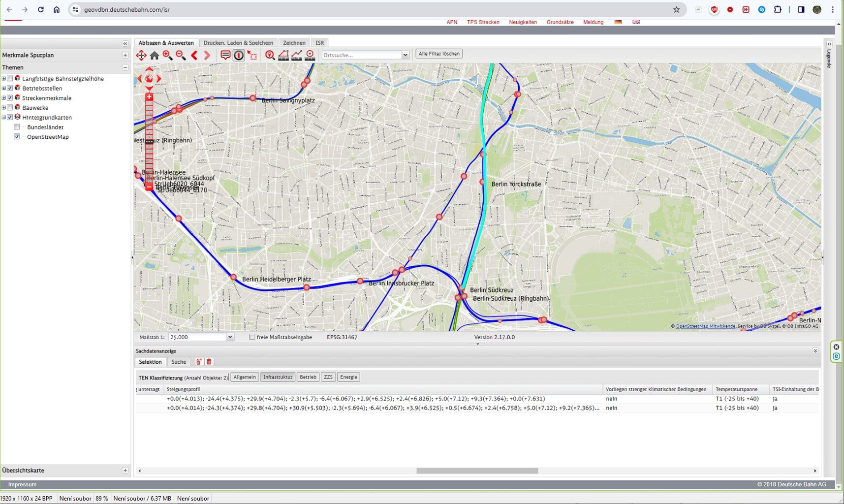844x504 pixels.
Task: Open the Zeichnen tab
Action: tap(294, 43)
